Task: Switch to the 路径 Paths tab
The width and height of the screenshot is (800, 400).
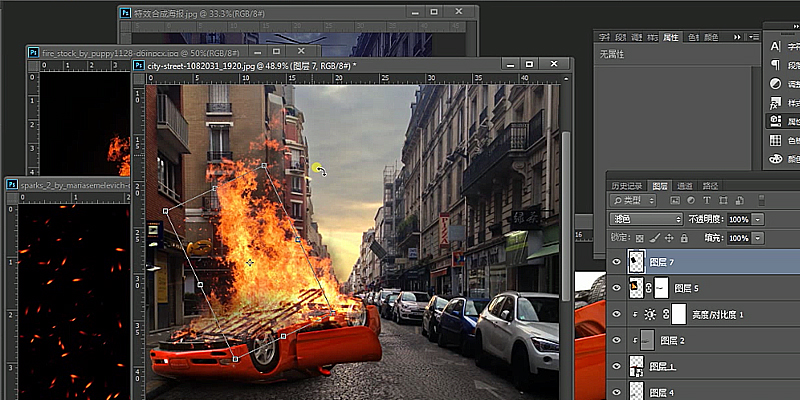Action: (710, 186)
